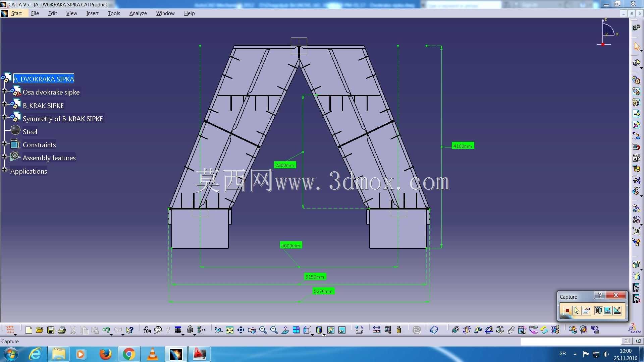Open the Insert menu

92,13
